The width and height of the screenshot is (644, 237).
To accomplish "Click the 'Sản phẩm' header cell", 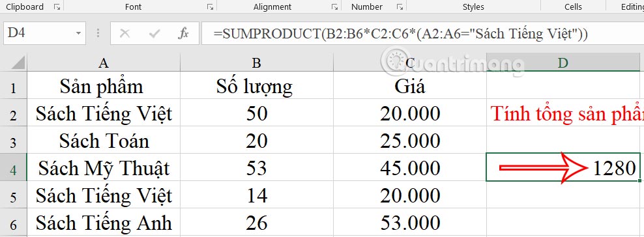I will coord(104,86).
